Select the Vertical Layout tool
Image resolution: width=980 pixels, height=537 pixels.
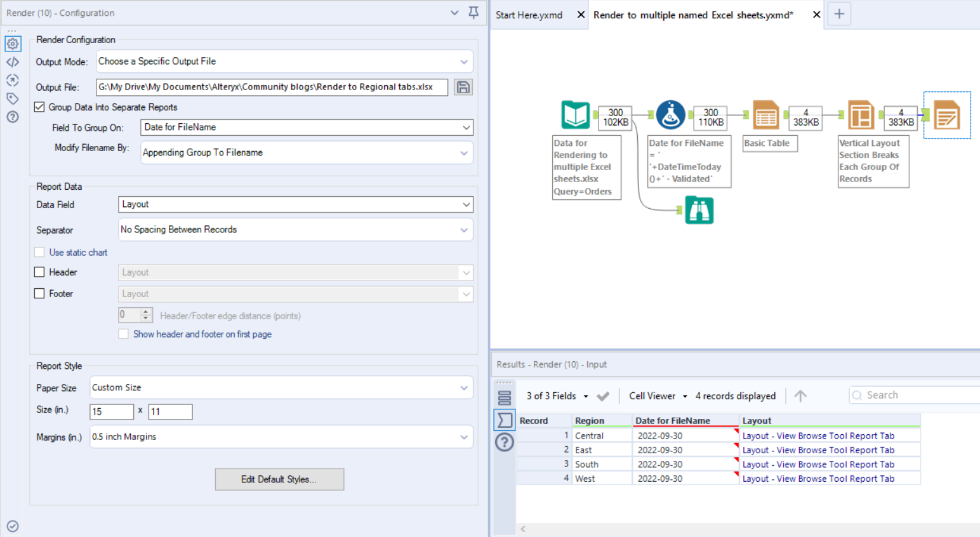(x=861, y=115)
